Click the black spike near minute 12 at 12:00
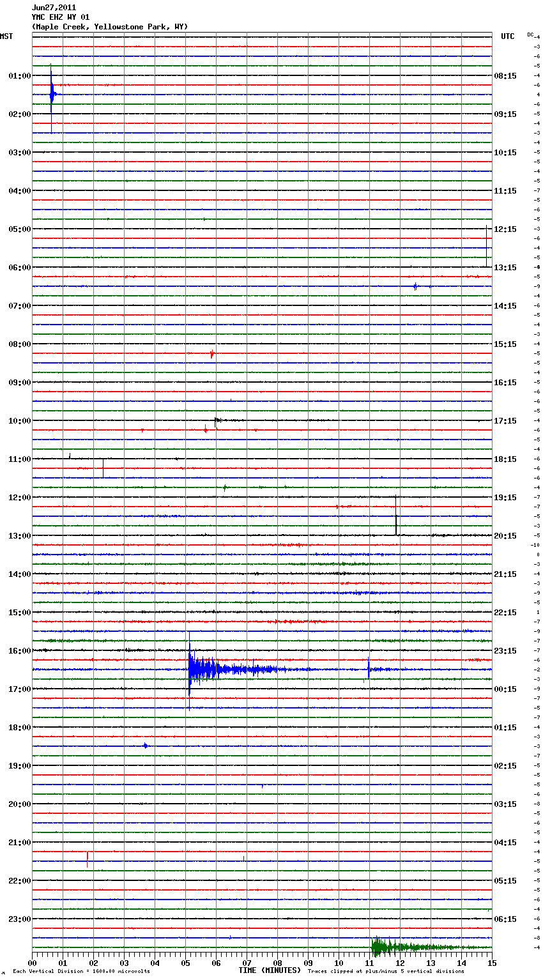543x980 pixels. coord(396,515)
